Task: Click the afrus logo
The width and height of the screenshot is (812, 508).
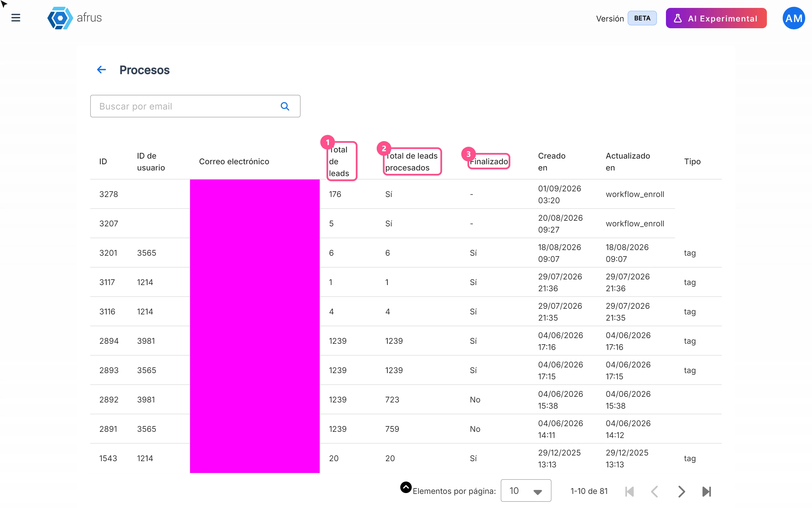Action: click(74, 18)
